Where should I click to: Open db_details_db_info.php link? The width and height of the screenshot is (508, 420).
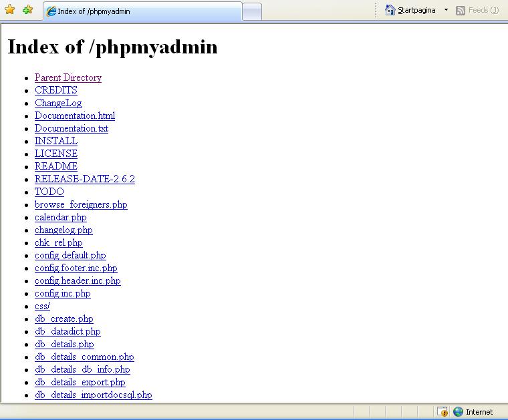coord(82,369)
